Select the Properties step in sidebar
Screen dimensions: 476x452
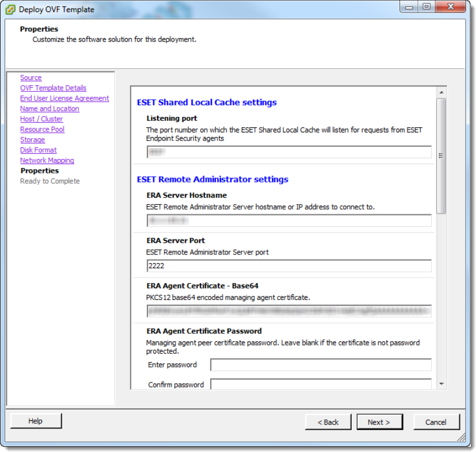pos(40,170)
